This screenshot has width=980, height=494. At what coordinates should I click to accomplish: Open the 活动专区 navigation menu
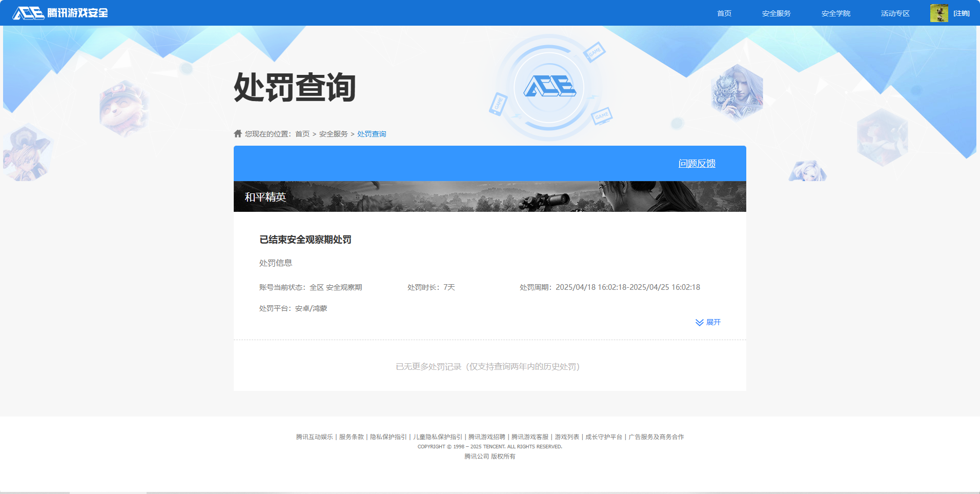click(894, 13)
